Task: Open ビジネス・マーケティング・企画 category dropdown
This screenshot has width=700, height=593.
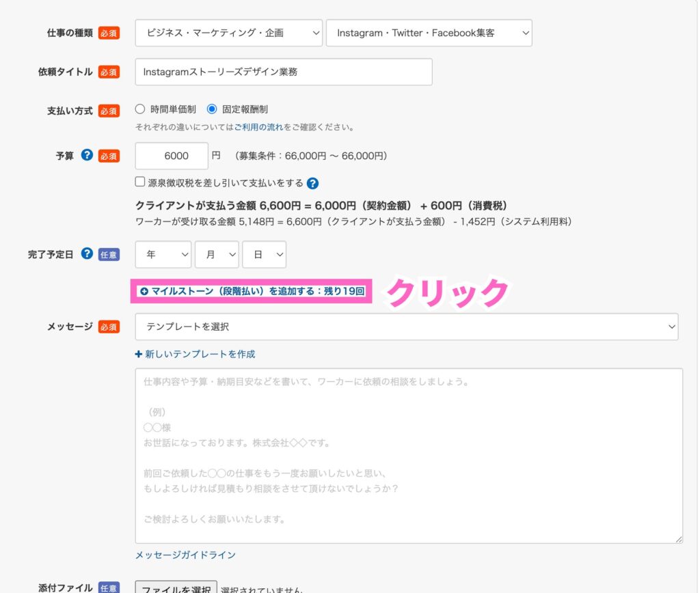Action: pos(228,33)
